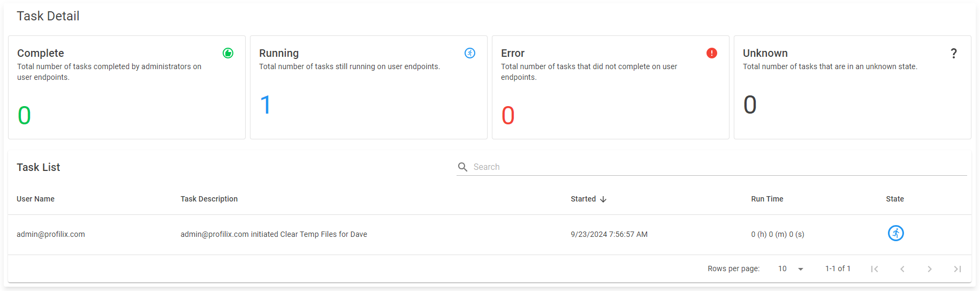The height and width of the screenshot is (291, 980).
Task: Click the red Error alert icon
Action: click(712, 53)
